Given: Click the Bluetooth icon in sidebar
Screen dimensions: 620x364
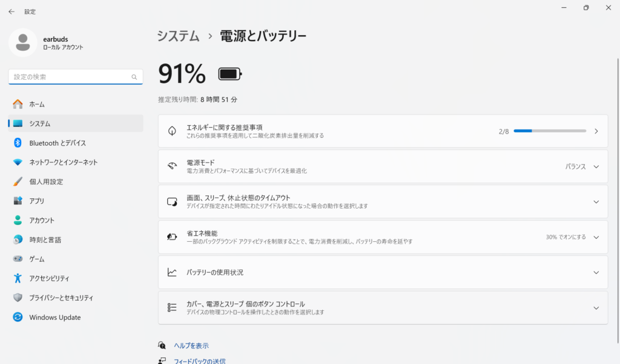Looking at the screenshot, I should pos(18,143).
